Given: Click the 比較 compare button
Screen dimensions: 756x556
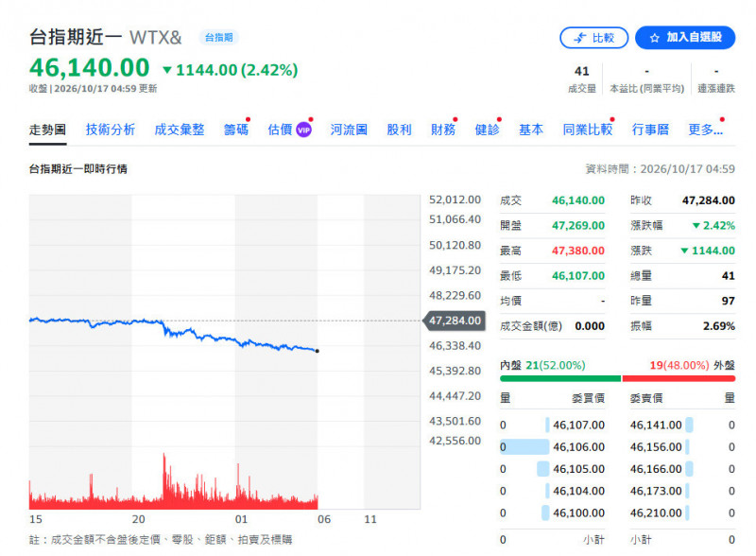Looking at the screenshot, I should coord(593,38).
